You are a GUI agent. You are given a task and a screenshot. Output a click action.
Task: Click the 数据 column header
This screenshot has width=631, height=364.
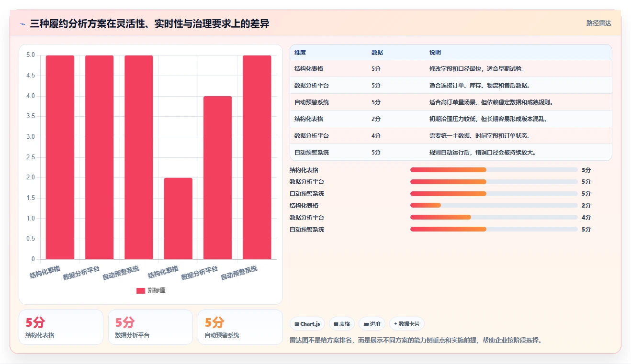pos(377,53)
